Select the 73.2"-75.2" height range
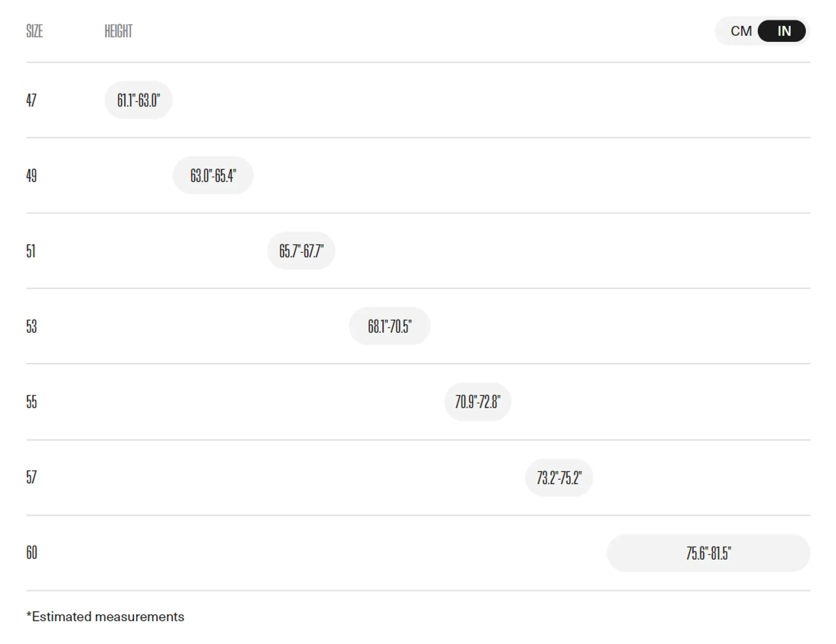The image size is (836, 644). coord(559,478)
